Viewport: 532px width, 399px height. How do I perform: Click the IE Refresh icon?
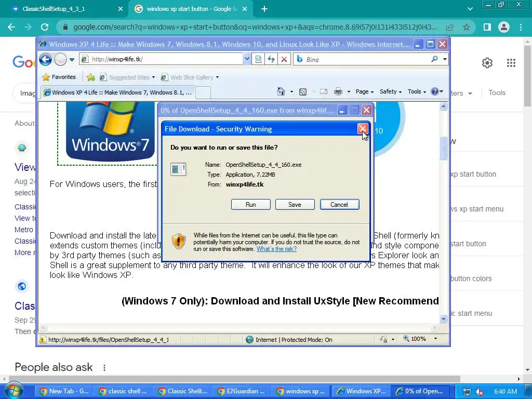click(x=271, y=59)
